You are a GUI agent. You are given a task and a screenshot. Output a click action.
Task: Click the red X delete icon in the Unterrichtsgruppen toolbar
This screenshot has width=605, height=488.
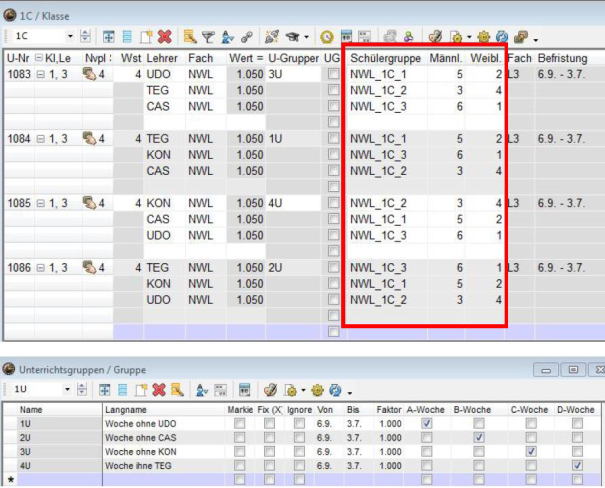click(156, 388)
